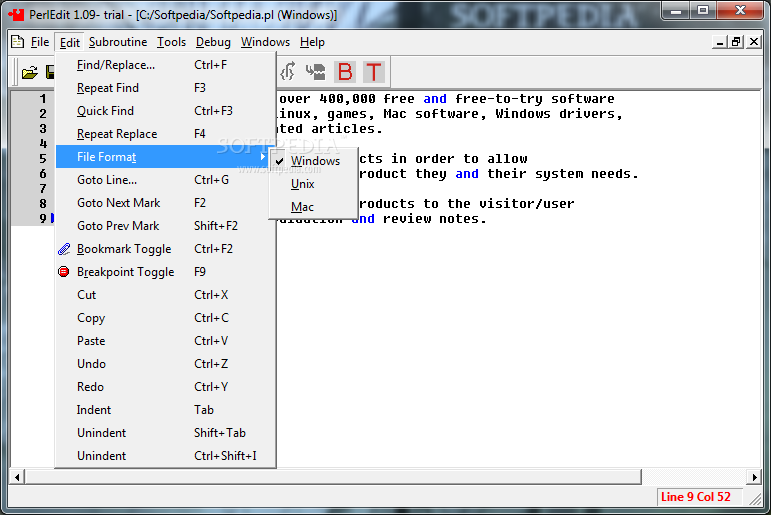Choose Unindent with Shift+Tab shortcut
771x515 pixels.
click(165, 433)
